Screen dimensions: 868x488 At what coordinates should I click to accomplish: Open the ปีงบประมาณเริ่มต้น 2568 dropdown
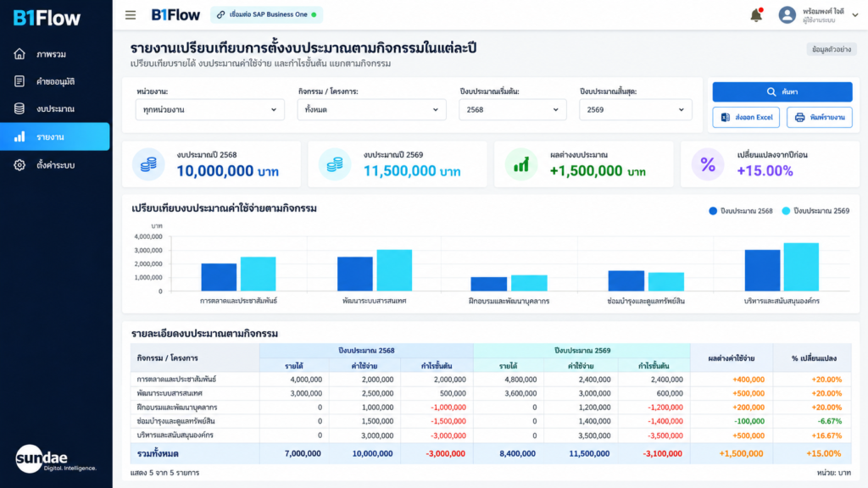513,109
